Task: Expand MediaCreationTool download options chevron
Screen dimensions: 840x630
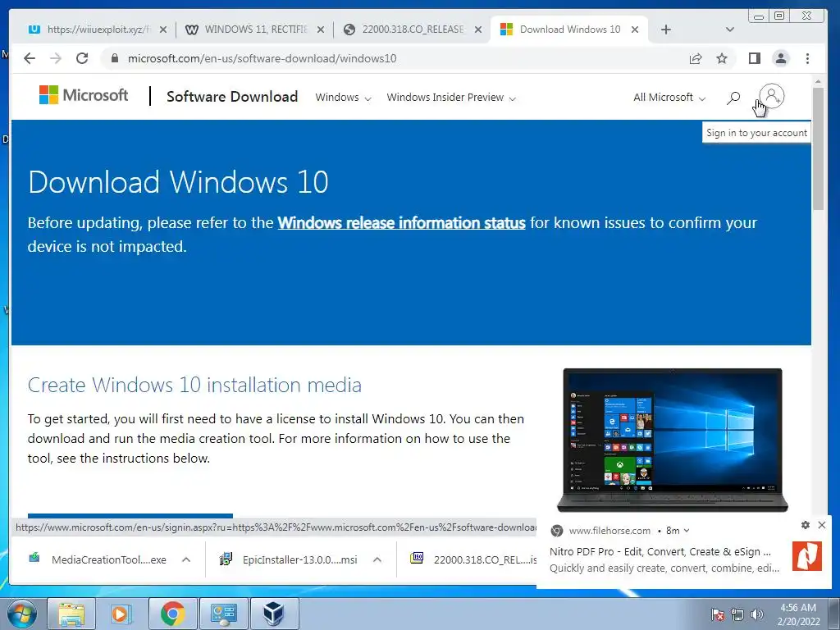Action: (x=186, y=559)
